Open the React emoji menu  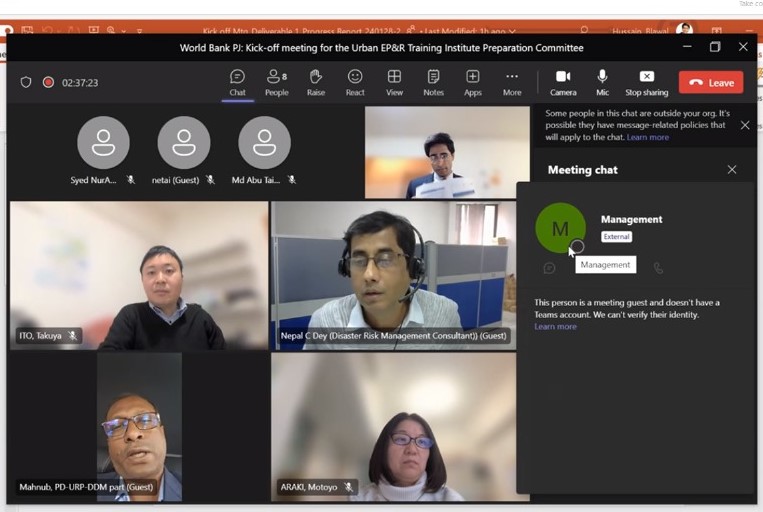coord(355,82)
